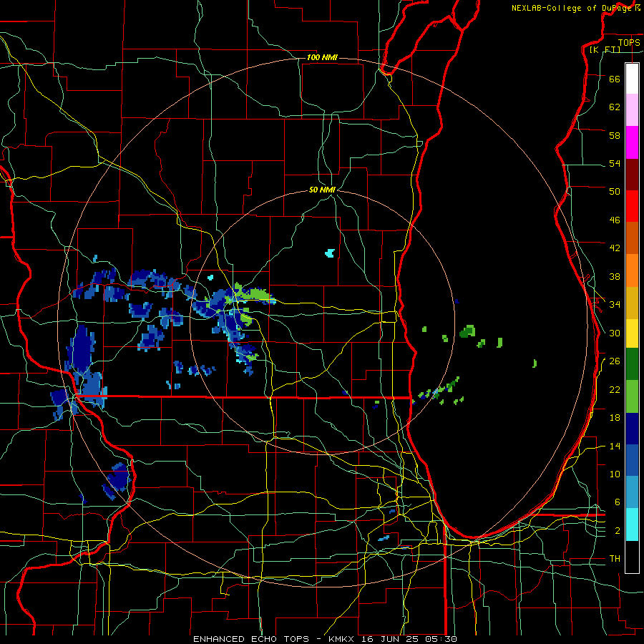Viewport: 644px width, 644px height.
Task: Pick the gold swatch beside 34
Action: (632, 303)
